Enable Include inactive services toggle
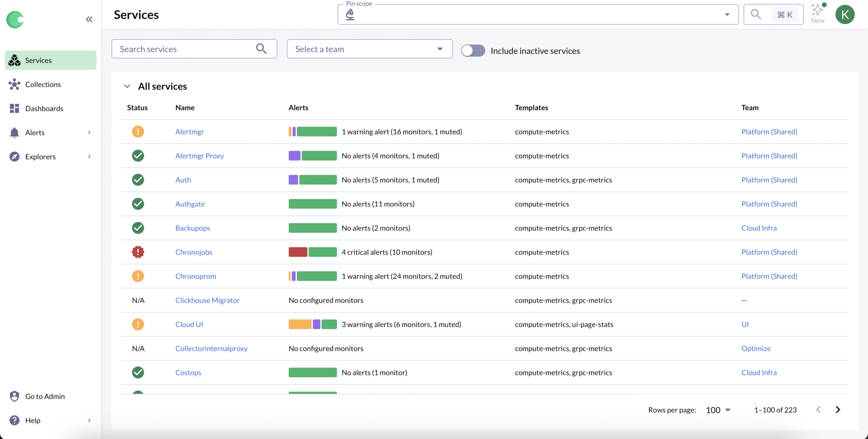The image size is (868, 439). (x=473, y=51)
